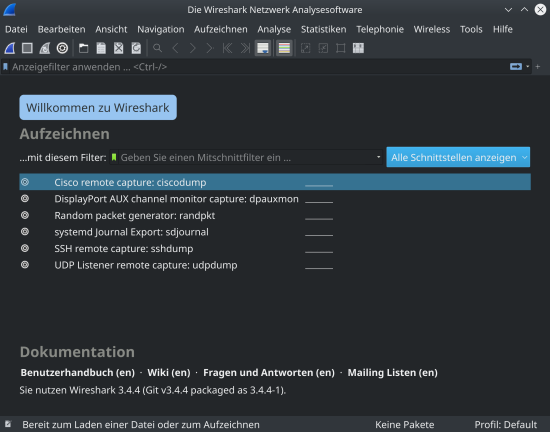Select SSH remote capture: sshdump
The width and height of the screenshot is (550, 432).
tap(275, 249)
